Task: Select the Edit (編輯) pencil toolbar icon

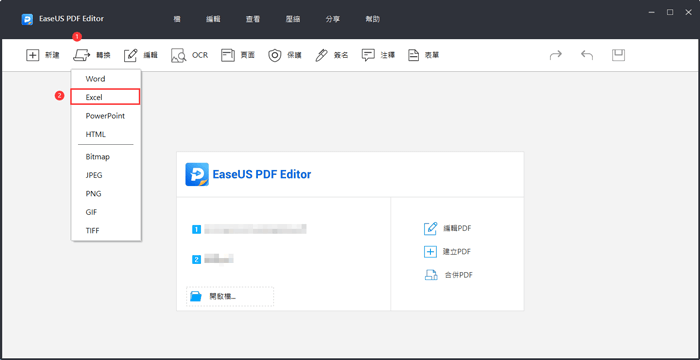Action: pos(130,55)
